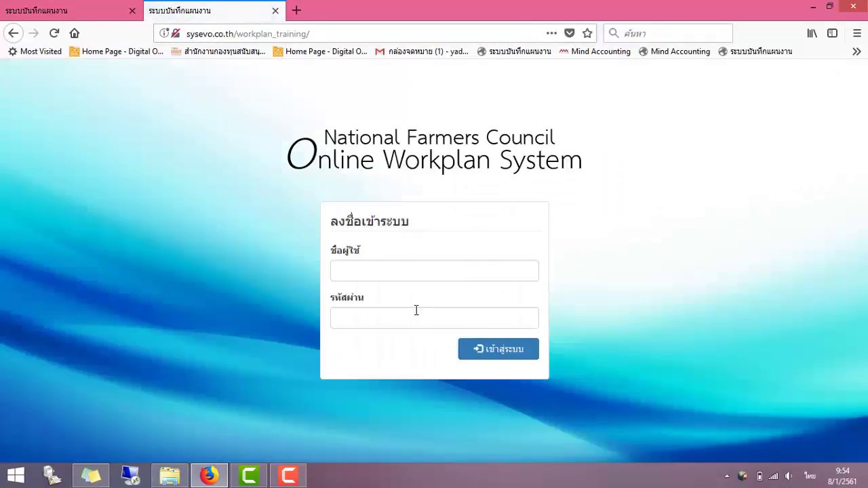This screenshot has height=488, width=868.
Task: Open the volume control in the tray
Action: tap(788, 476)
